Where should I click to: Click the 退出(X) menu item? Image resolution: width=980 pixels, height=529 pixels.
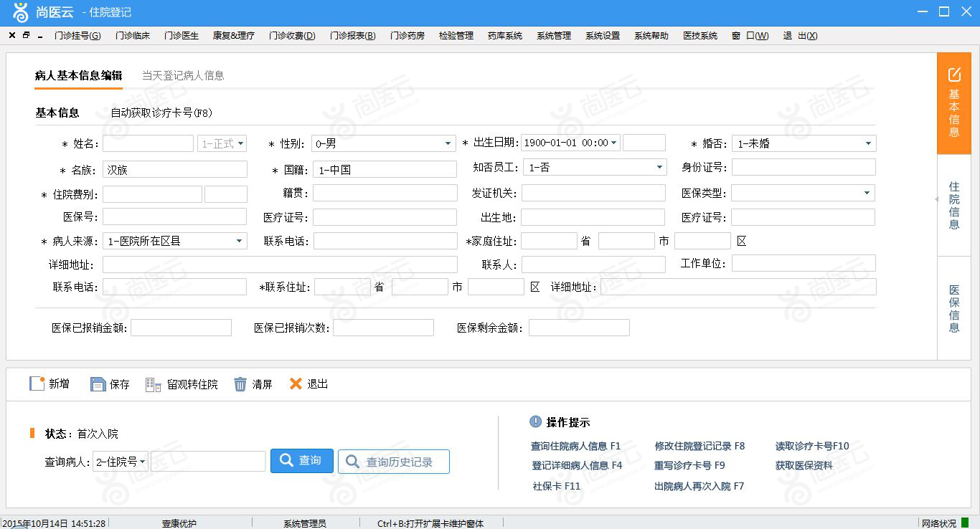pyautogui.click(x=800, y=36)
